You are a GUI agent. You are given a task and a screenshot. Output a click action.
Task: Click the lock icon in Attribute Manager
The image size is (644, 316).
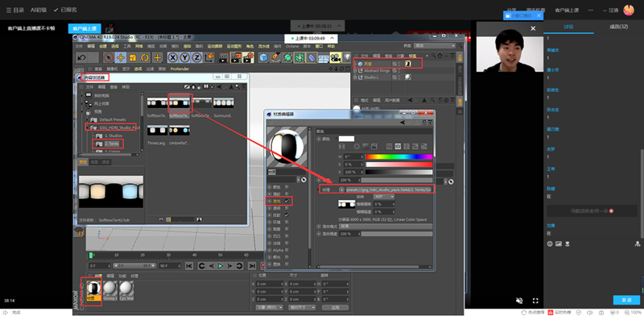click(440, 100)
